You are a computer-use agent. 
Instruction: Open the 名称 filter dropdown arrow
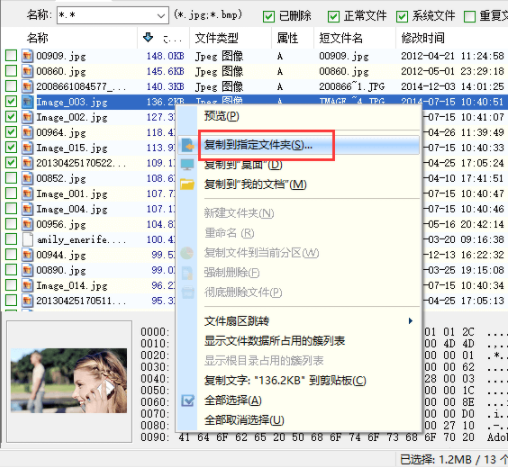[x=161, y=16]
